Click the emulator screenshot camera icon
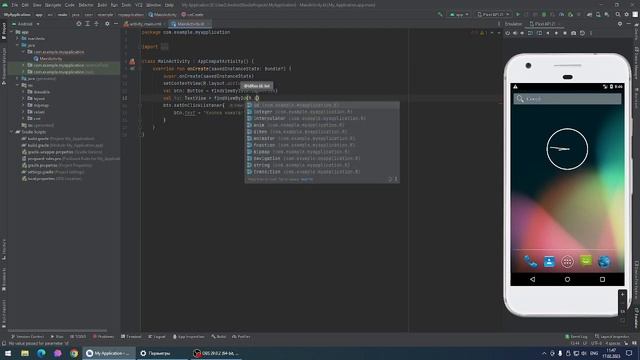This screenshot has height=360, width=640. click(573, 33)
